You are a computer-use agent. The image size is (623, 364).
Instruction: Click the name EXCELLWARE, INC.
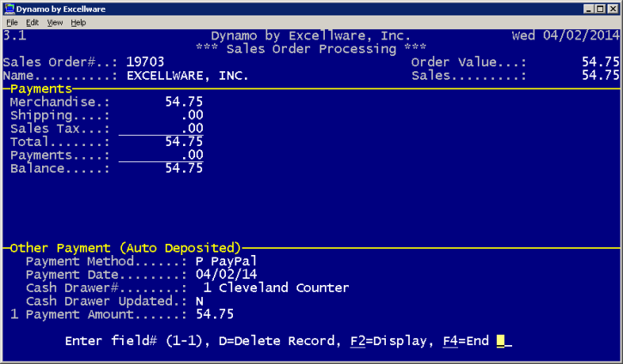187,76
